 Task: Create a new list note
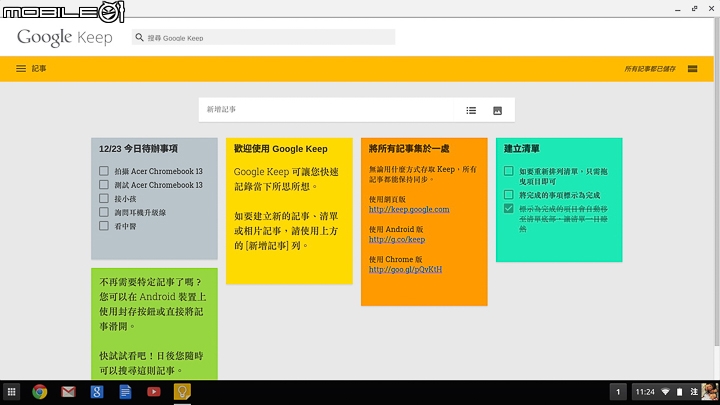coord(471,110)
